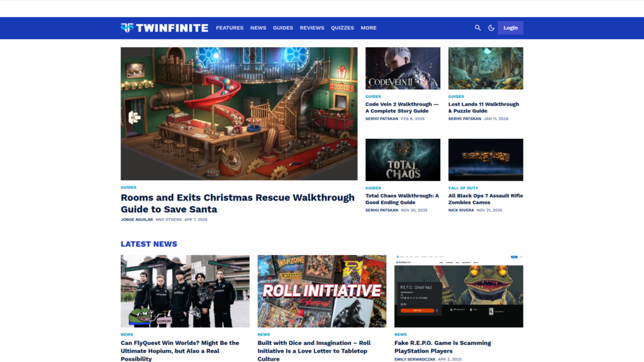Image resolution: width=644 pixels, height=362 pixels.
Task: Toggle dark mode moon icon
Action: coord(491,28)
